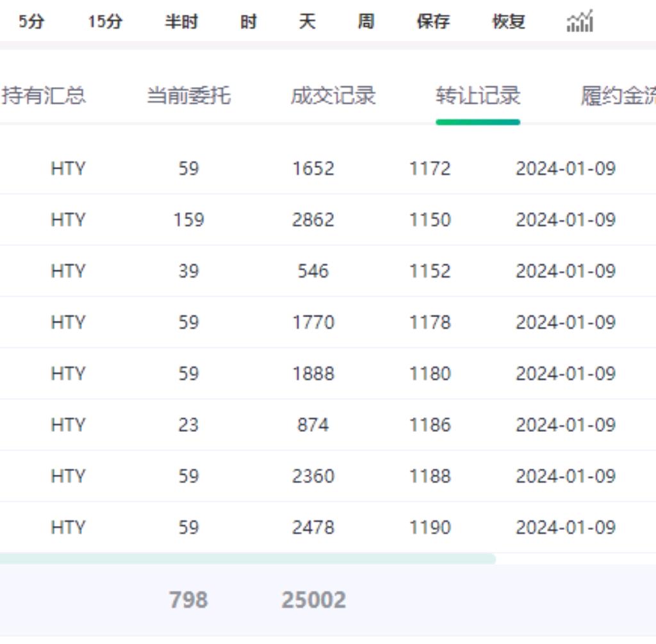Switch to the 当前委托 tab
This screenshot has width=656, height=644.
point(188,96)
